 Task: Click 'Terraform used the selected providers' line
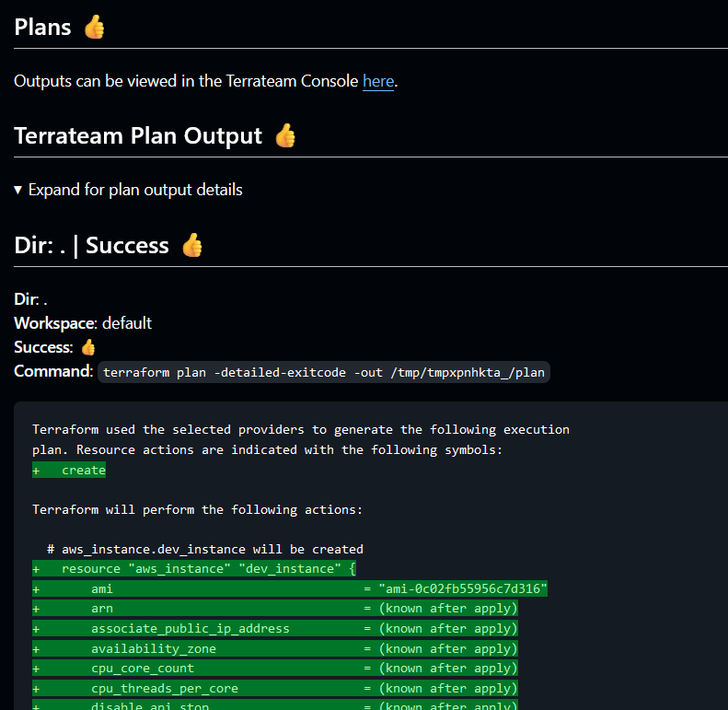pyautogui.click(x=301, y=429)
